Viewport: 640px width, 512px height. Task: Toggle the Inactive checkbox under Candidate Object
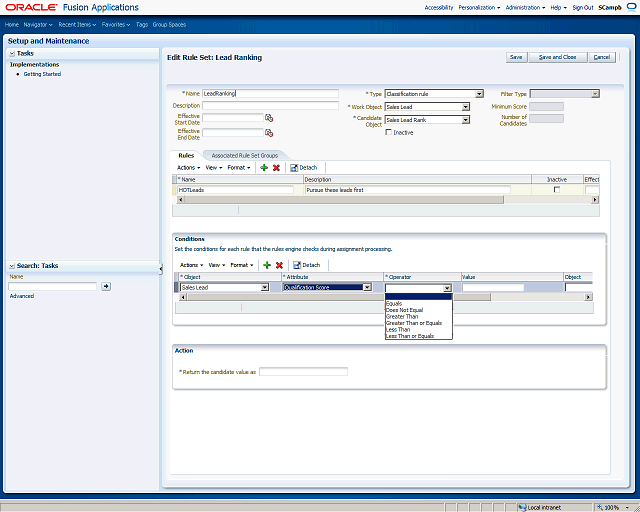click(389, 132)
